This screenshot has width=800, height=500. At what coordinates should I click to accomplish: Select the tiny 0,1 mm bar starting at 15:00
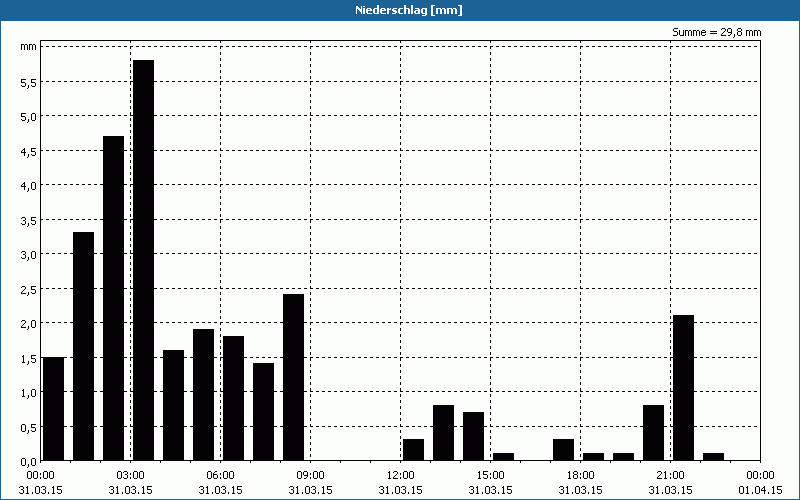(x=503, y=457)
